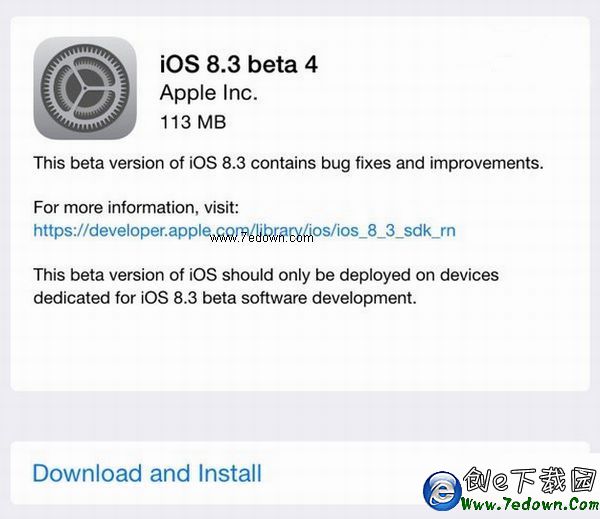Click the center hub of the gear icon
The height and width of the screenshot is (519, 600).
[x=85, y=88]
